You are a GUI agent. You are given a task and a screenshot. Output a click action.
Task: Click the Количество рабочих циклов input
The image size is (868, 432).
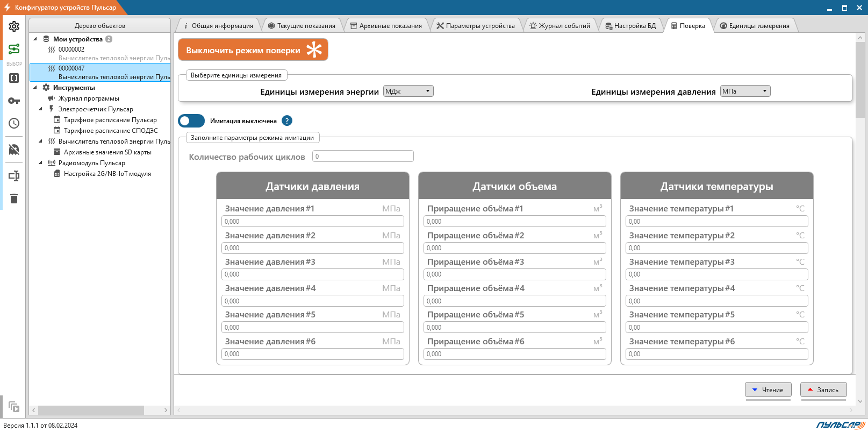point(363,157)
